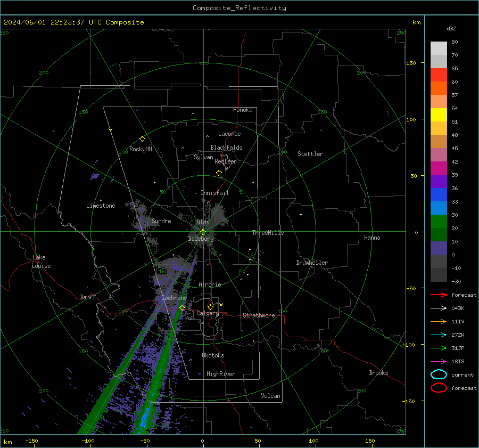Click the Stettler label

310,154
